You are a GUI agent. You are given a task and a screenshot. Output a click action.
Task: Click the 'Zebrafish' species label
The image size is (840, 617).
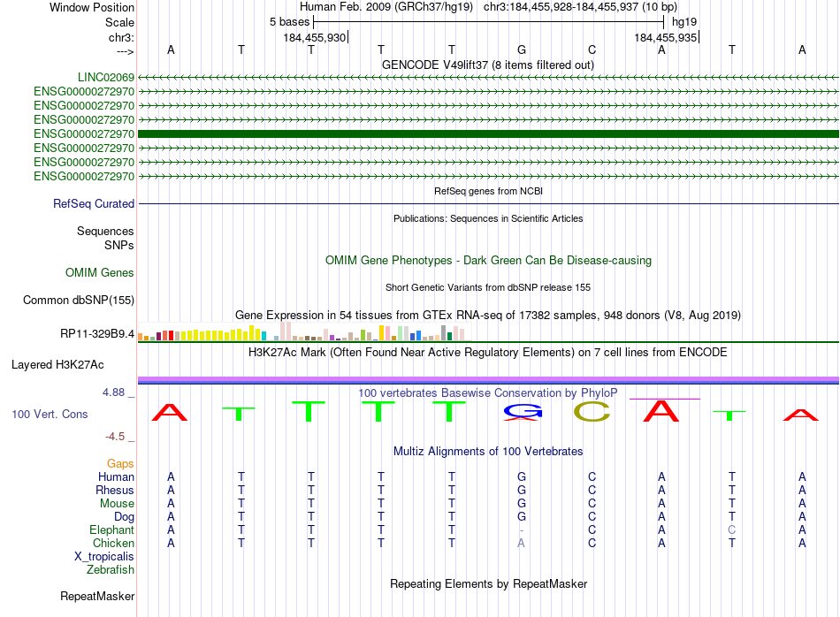[111, 570]
